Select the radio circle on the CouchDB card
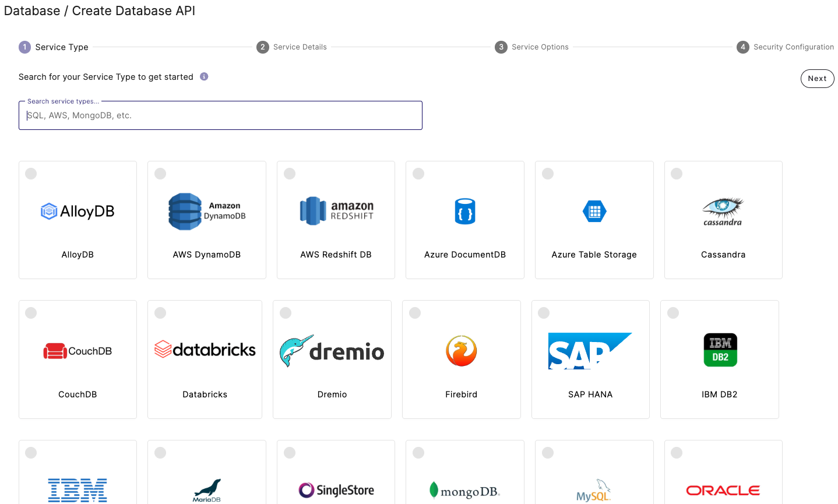The height and width of the screenshot is (504, 838). [x=31, y=312]
